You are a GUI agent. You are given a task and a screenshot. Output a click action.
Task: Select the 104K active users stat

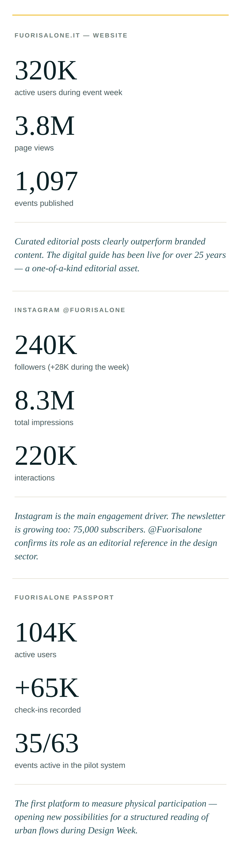(46, 633)
